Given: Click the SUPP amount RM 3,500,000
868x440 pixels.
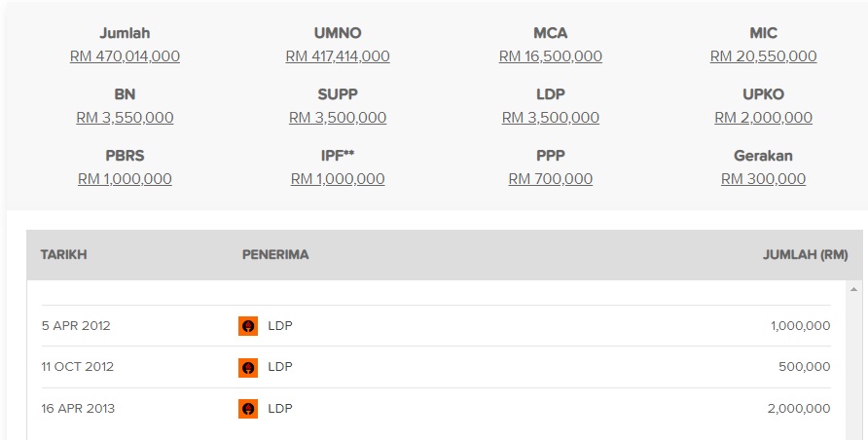Looking at the screenshot, I should click(338, 118).
